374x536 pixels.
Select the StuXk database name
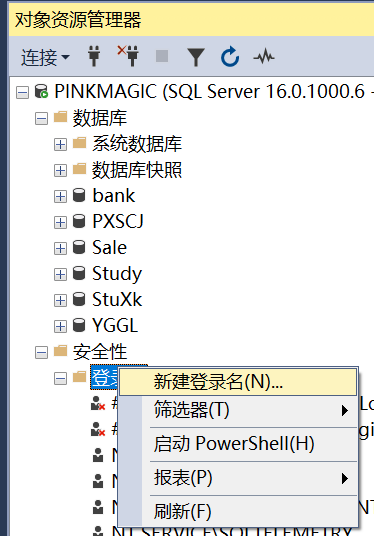(117, 299)
